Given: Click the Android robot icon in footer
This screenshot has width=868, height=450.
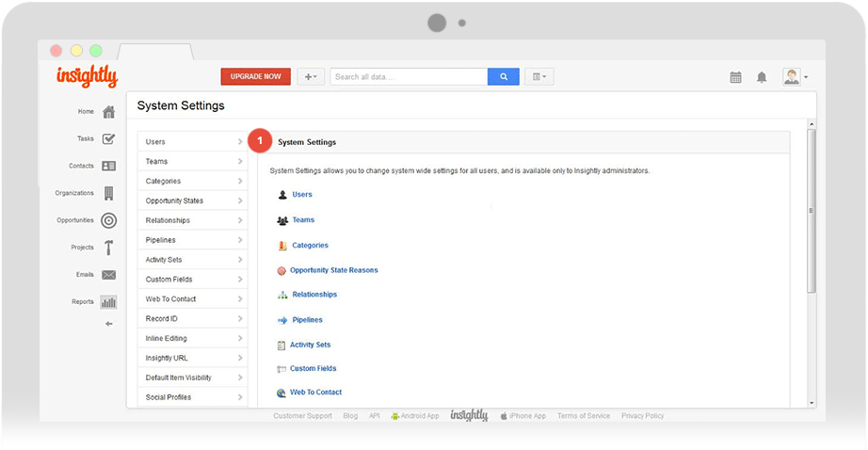Looking at the screenshot, I should [x=394, y=416].
